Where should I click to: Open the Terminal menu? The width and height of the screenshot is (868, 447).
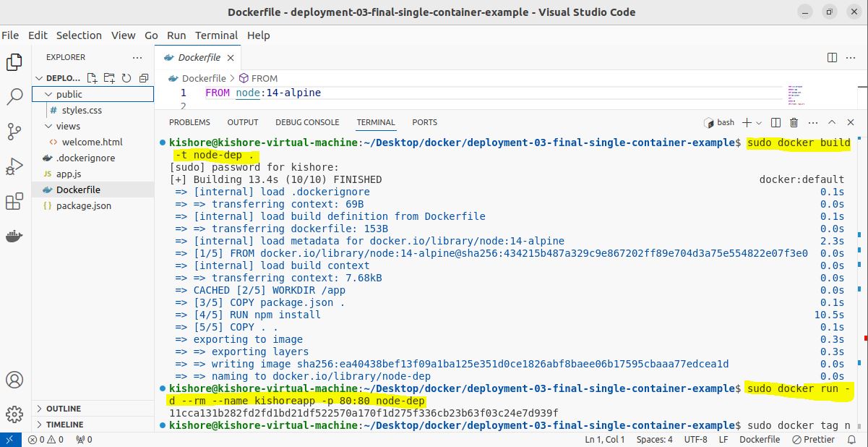216,35
